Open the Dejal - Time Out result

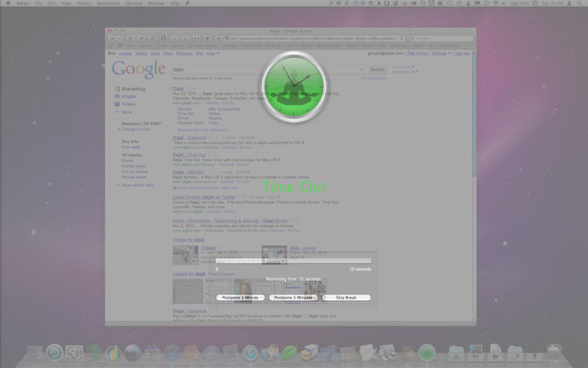pos(190,155)
